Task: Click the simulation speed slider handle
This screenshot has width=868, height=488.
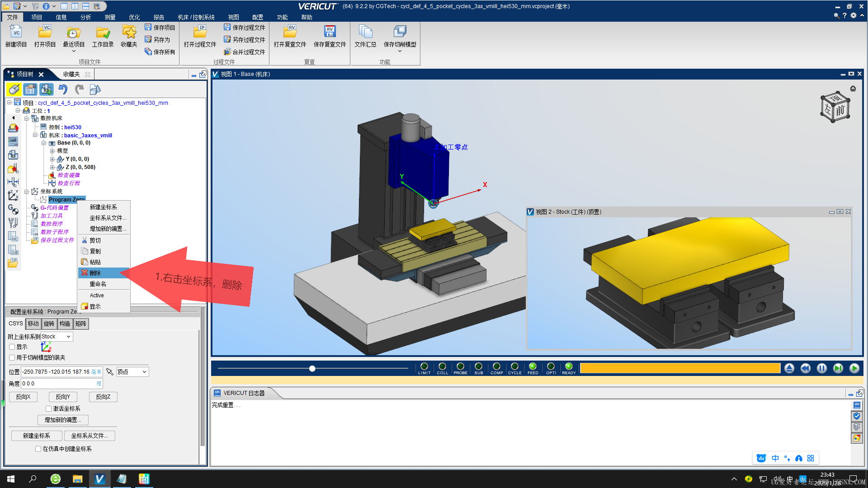Action: coord(312,369)
